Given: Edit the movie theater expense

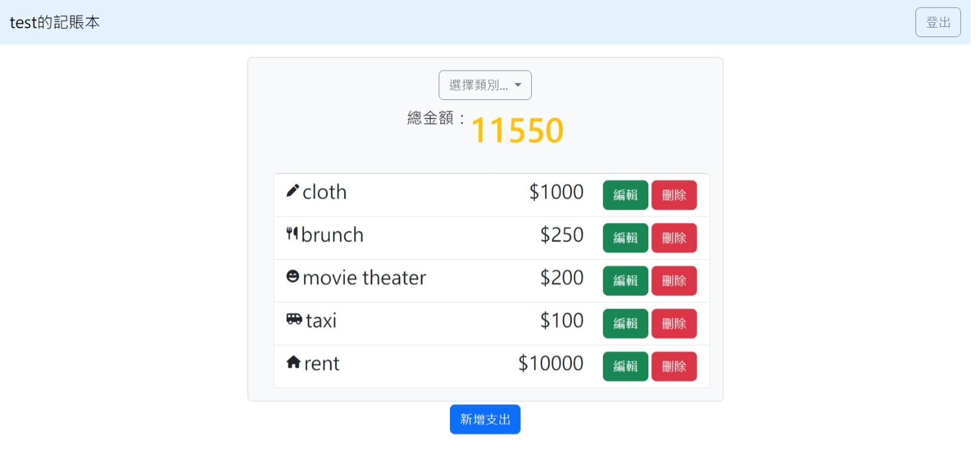Looking at the screenshot, I should coord(625,281).
